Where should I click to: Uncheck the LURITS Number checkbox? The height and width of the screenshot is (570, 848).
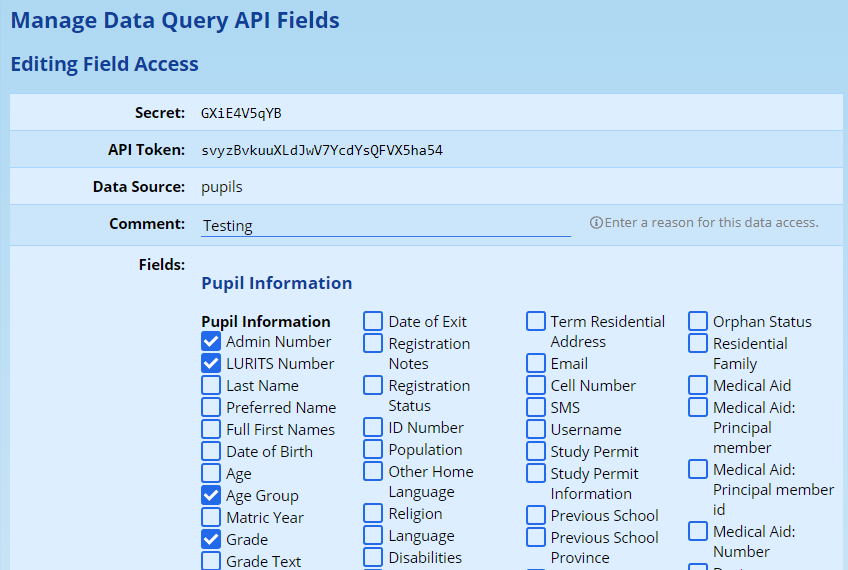(211, 363)
